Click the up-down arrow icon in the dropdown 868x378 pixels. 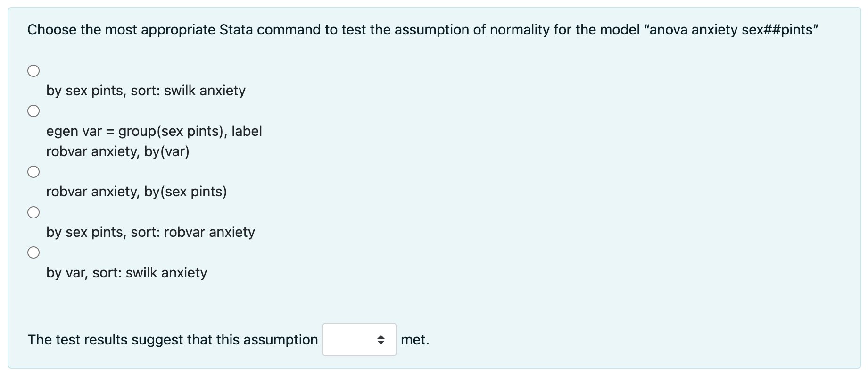pyautogui.click(x=381, y=340)
